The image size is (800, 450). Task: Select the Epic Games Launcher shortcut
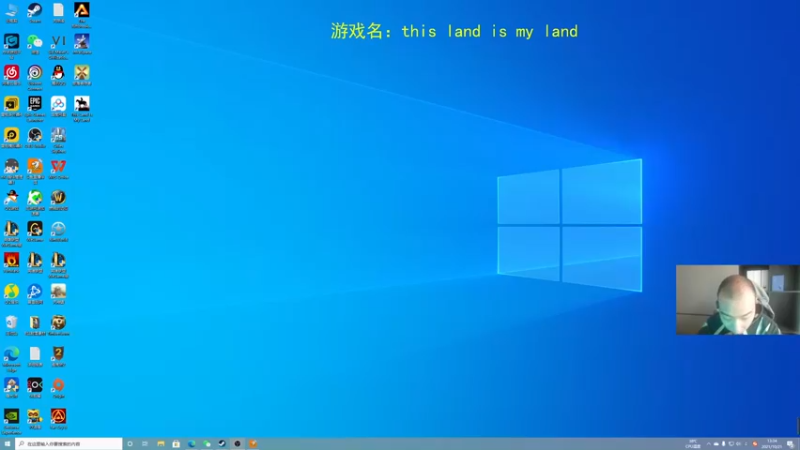[35, 108]
